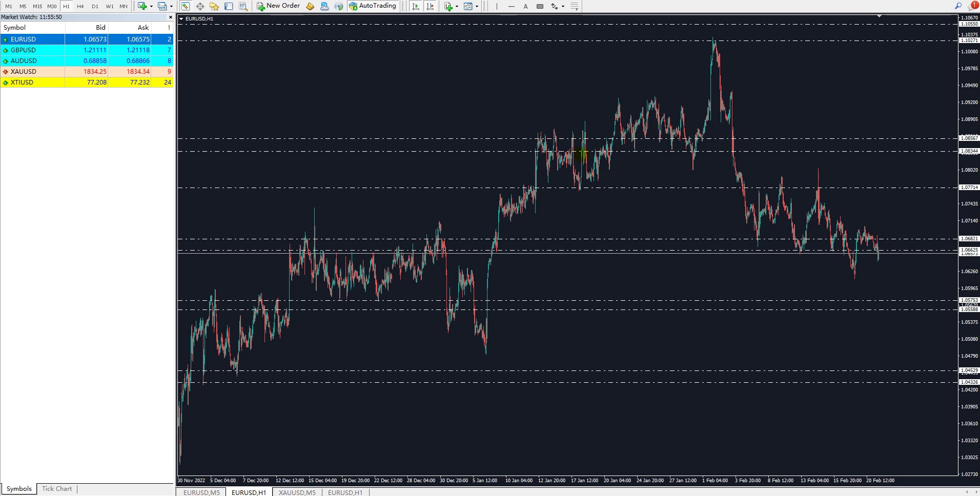Image resolution: width=980 pixels, height=496 pixels.
Task: Open the first EURUSD,H1 chart tab
Action: click(x=249, y=492)
